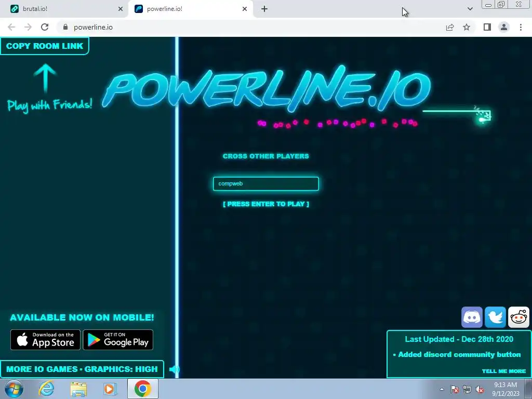Click the Download on the App Store badge

click(46, 340)
